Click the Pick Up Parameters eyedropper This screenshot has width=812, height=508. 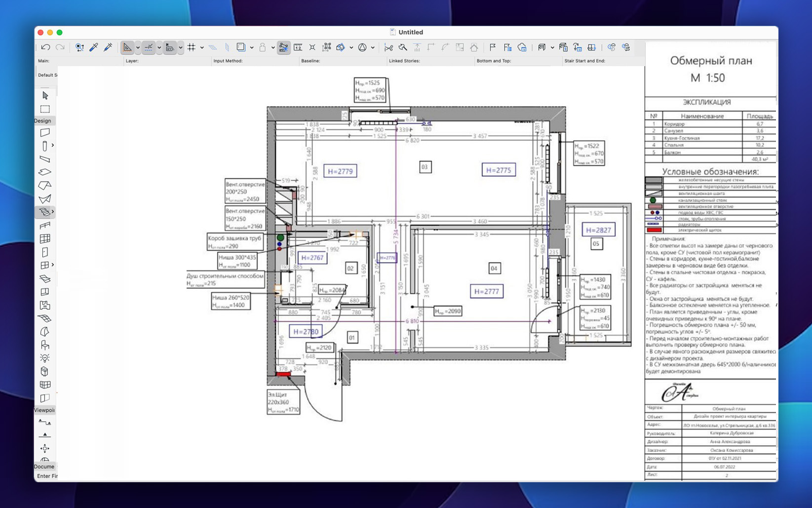click(93, 47)
